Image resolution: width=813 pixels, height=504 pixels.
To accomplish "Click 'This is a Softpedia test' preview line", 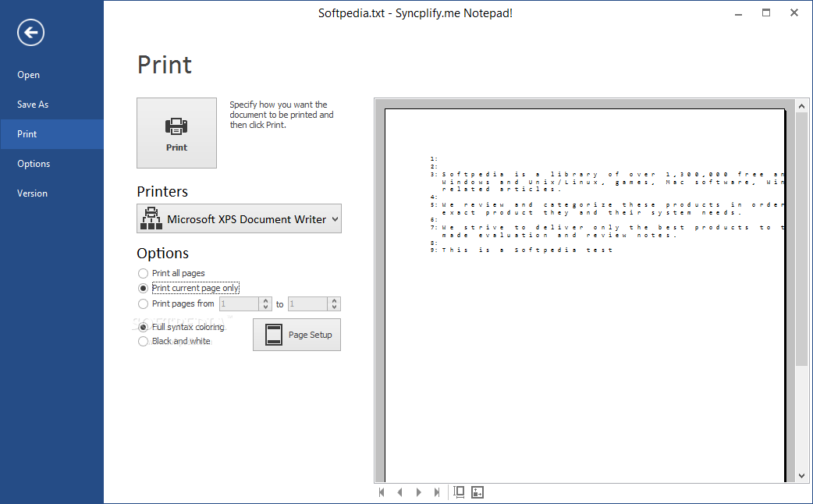I will (527, 250).
